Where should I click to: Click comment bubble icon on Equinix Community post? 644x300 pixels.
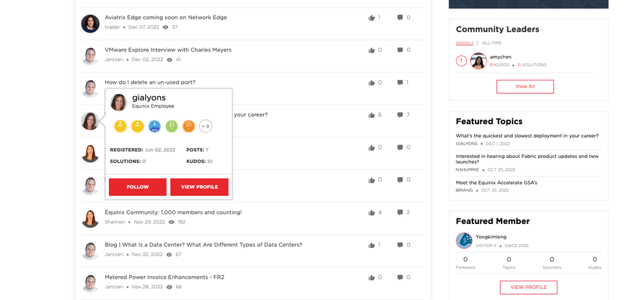click(x=400, y=212)
